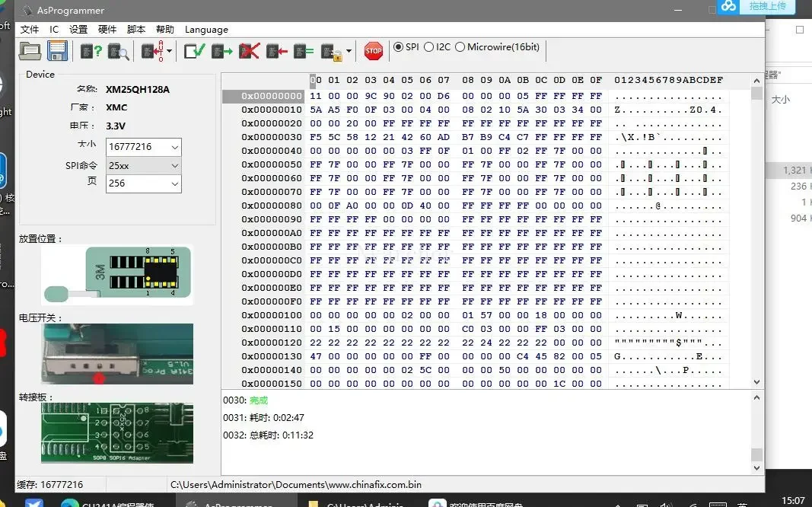This screenshot has width=812, height=507.
Task: Click the save floppy disk icon
Action: click(x=57, y=51)
